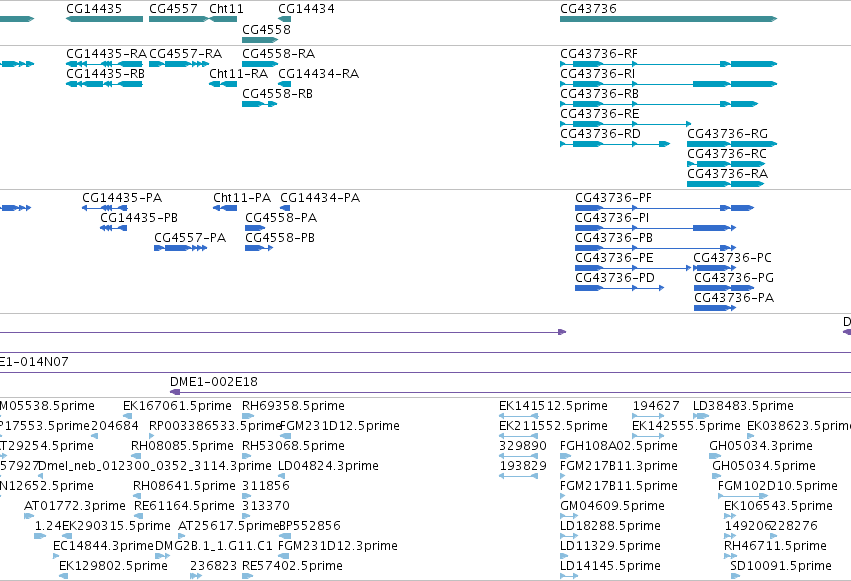Click the Cht11-RA transcript label
The image size is (851, 581).
(238, 74)
